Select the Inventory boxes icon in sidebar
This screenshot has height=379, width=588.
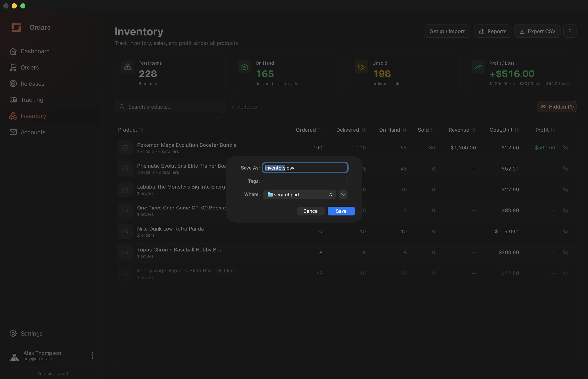coord(13,116)
